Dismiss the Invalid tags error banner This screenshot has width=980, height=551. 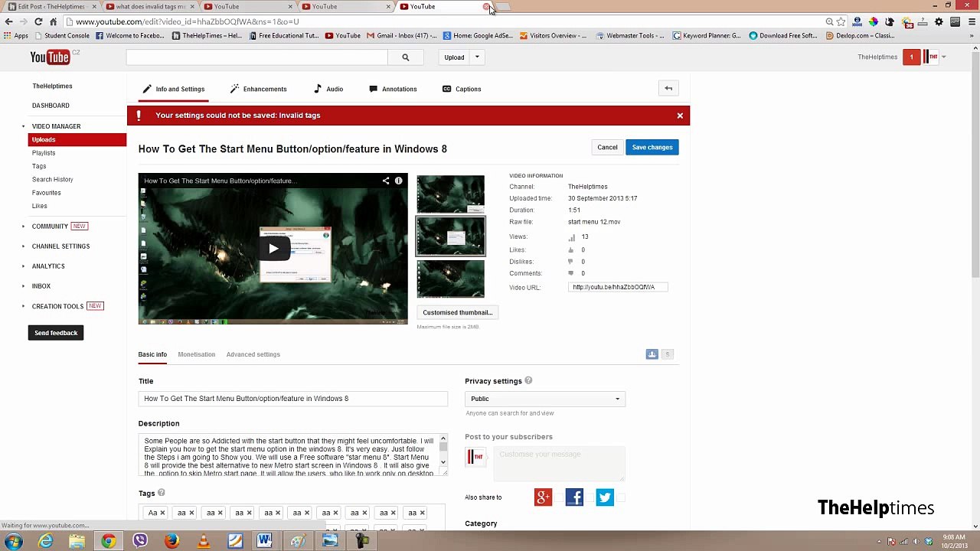pyautogui.click(x=680, y=116)
